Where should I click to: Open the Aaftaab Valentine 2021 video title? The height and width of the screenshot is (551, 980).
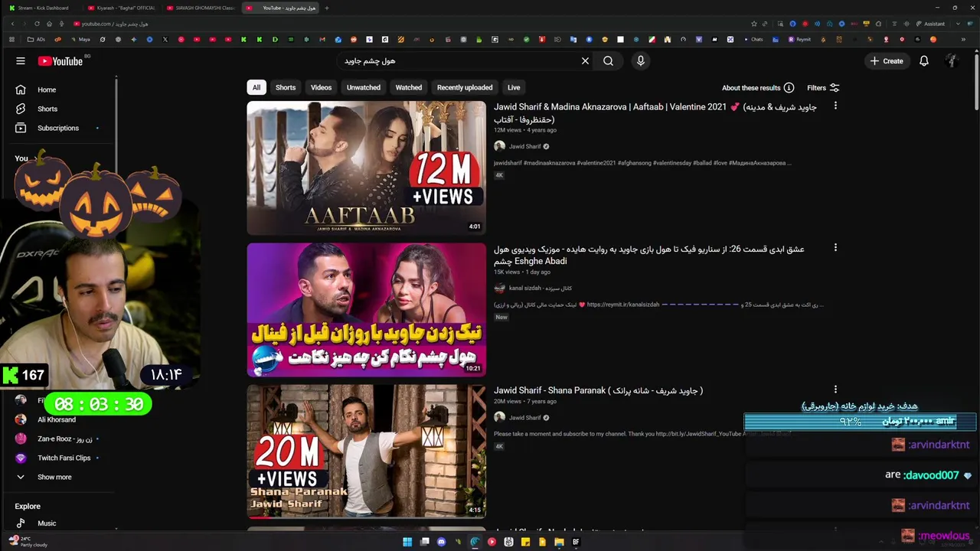[655, 113]
